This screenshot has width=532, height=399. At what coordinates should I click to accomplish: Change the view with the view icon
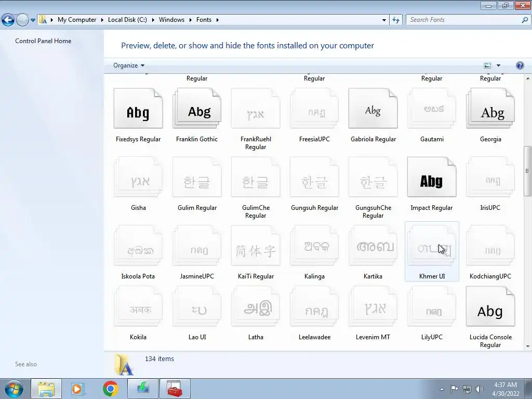click(x=487, y=65)
